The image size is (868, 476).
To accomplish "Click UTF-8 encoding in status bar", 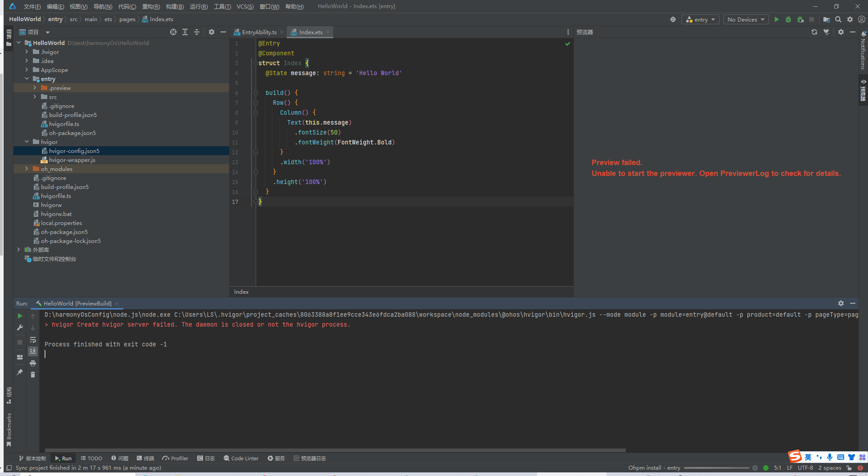I will click(x=805, y=468).
